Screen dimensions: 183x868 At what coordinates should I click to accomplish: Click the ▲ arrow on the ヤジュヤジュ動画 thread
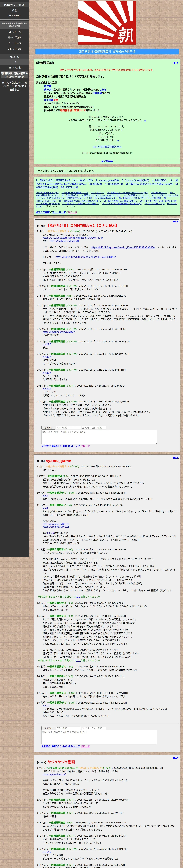click(176, 758)
